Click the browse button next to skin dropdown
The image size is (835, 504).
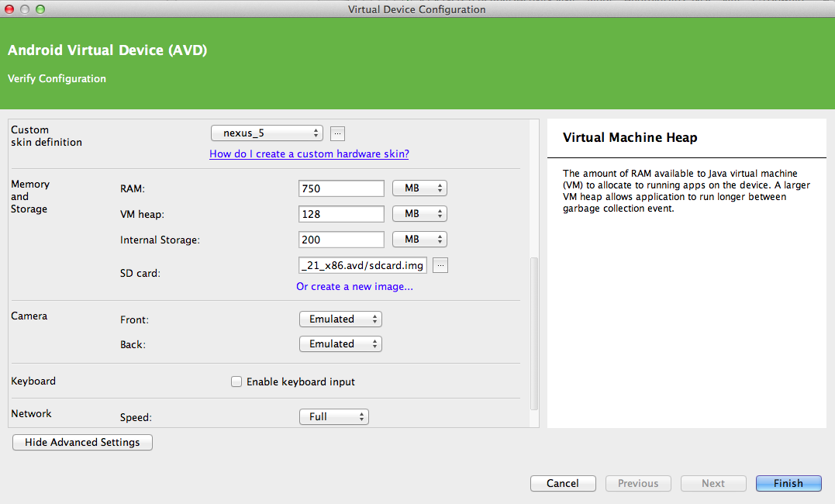(x=337, y=133)
